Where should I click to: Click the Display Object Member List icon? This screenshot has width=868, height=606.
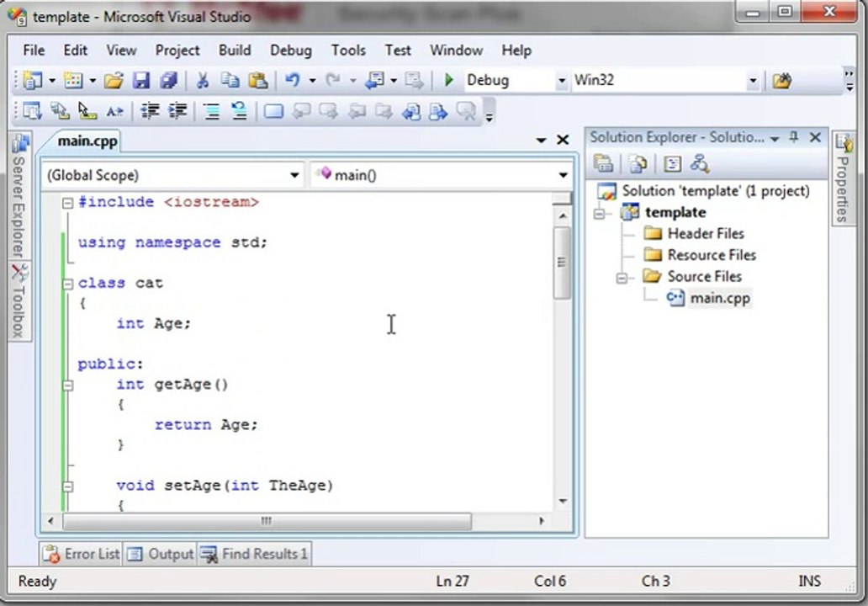pos(33,111)
